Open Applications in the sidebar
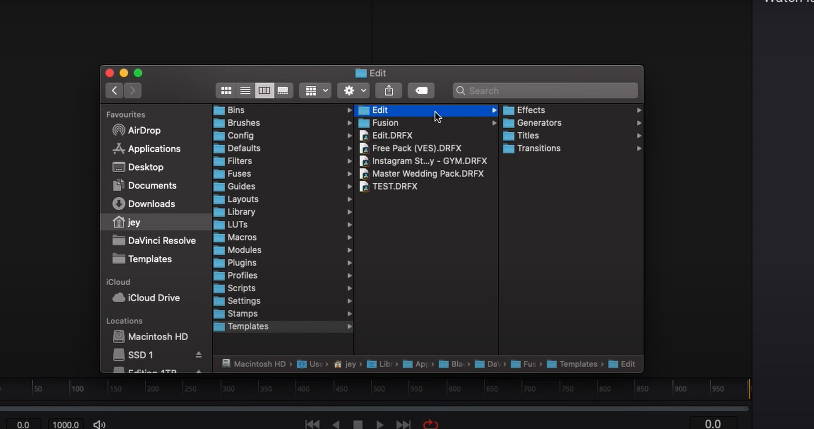This screenshot has width=814, height=429. 155,149
